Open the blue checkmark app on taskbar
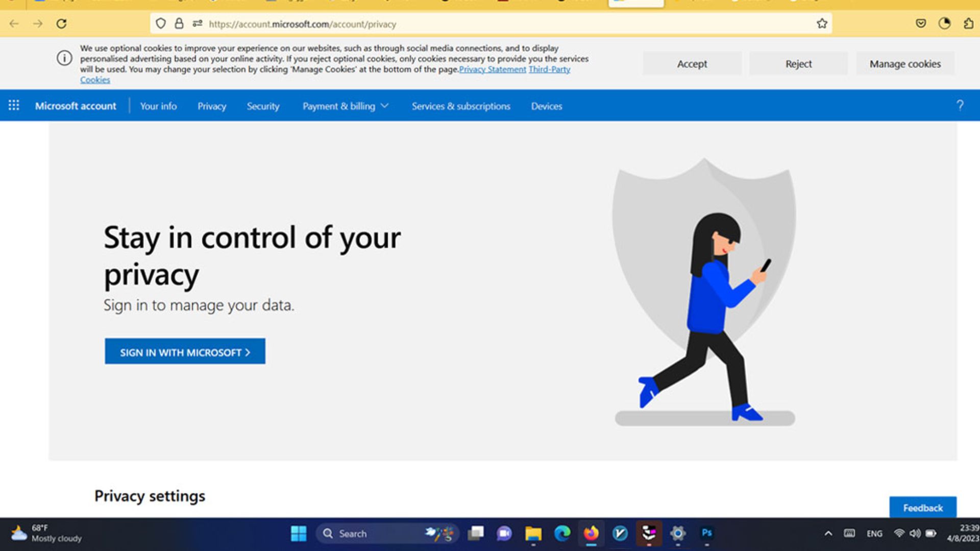Viewport: 980px width, 551px height. coord(620,534)
